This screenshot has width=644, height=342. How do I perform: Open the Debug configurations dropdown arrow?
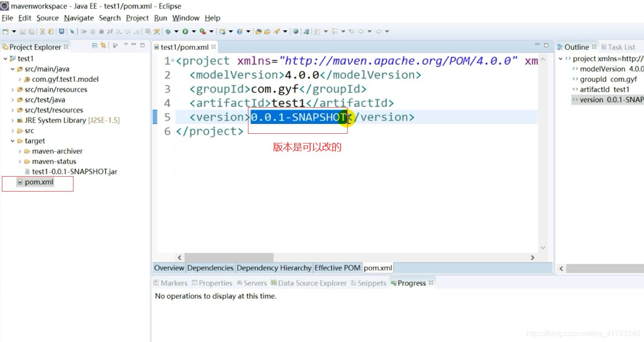tap(176, 31)
